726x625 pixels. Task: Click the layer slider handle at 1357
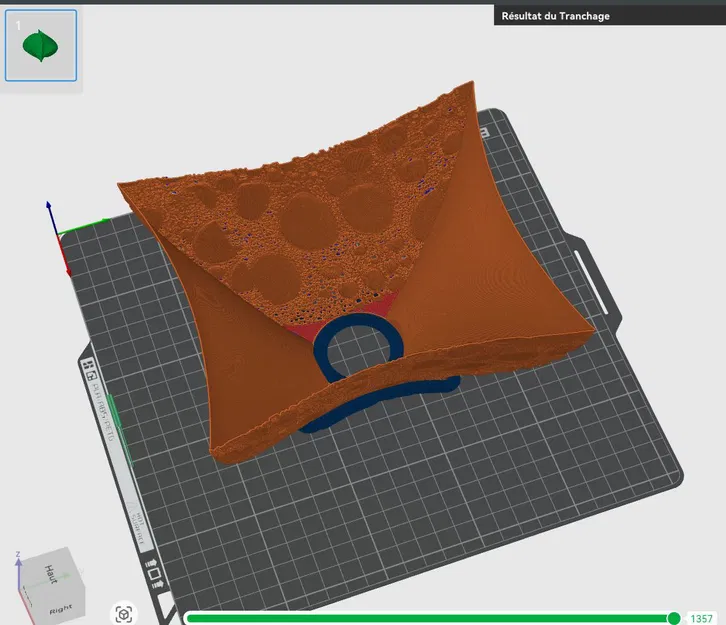coord(674,618)
